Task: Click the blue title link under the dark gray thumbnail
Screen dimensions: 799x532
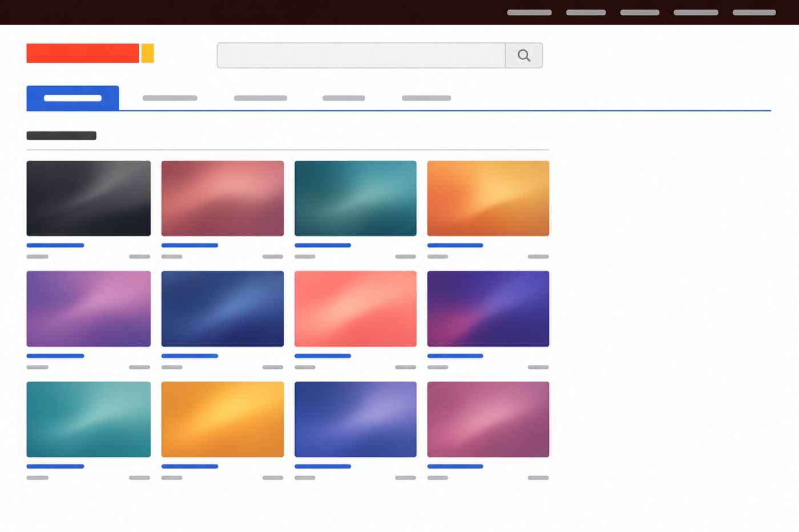Action: (x=55, y=245)
